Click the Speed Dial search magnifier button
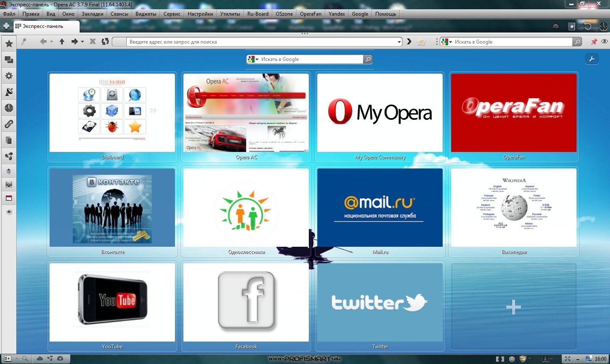This screenshot has width=610, height=364. [368, 59]
